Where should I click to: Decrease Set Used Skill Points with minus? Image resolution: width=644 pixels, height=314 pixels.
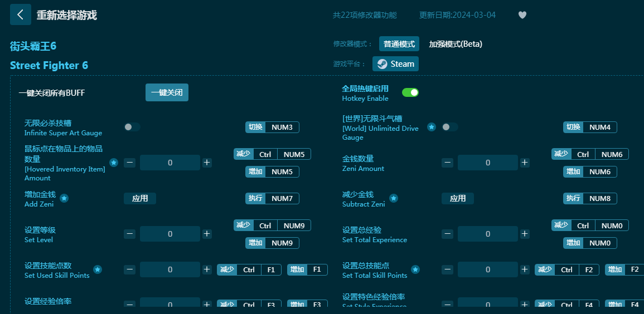point(129,269)
